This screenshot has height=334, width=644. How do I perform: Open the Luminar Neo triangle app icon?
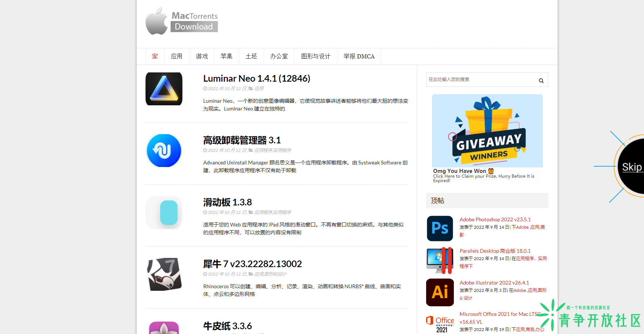(x=164, y=89)
